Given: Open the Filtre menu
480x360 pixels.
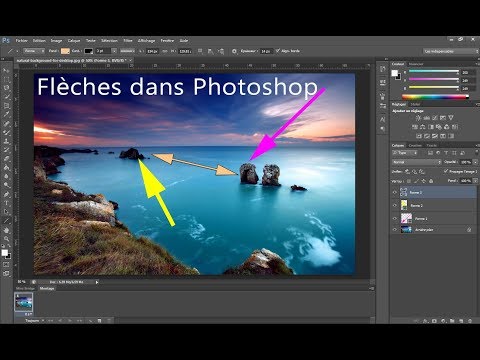Looking at the screenshot, I should pos(128,41).
